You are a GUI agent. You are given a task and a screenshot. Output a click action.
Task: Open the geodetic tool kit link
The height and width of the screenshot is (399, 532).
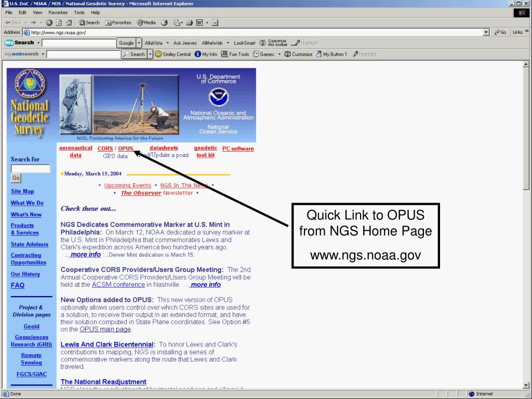pyautogui.click(x=206, y=151)
